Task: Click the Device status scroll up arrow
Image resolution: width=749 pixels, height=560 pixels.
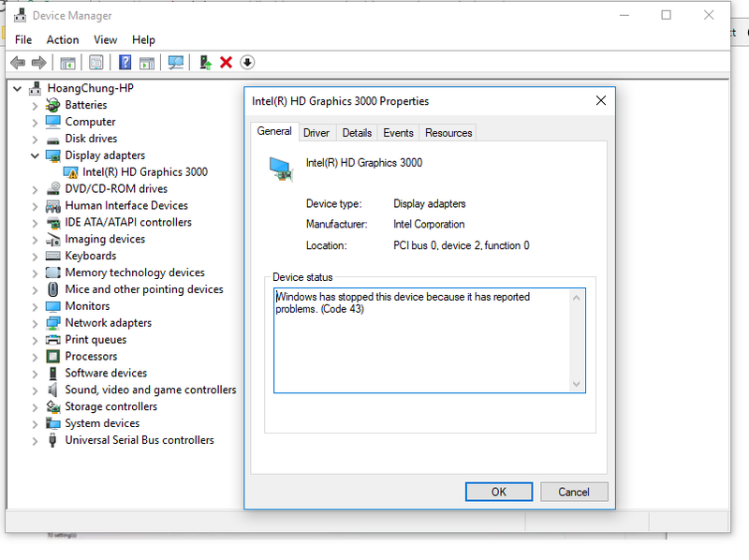Action: click(576, 298)
